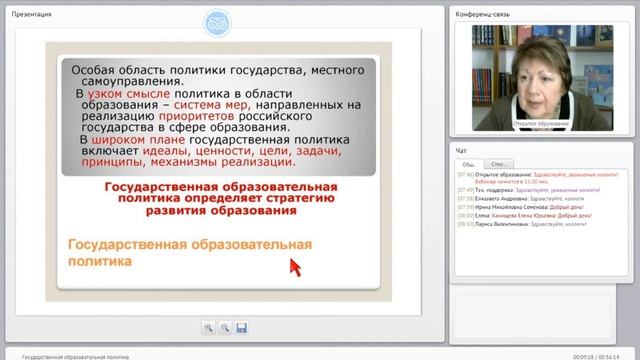
Task: Click the red phrase 'широком плане' on slide
Action: click(x=138, y=140)
